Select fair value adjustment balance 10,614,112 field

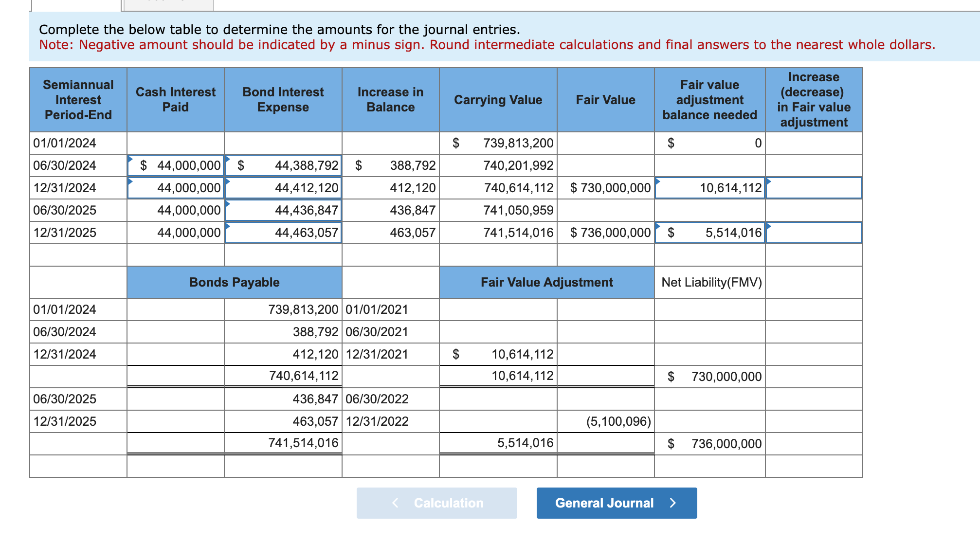pyautogui.click(x=710, y=188)
